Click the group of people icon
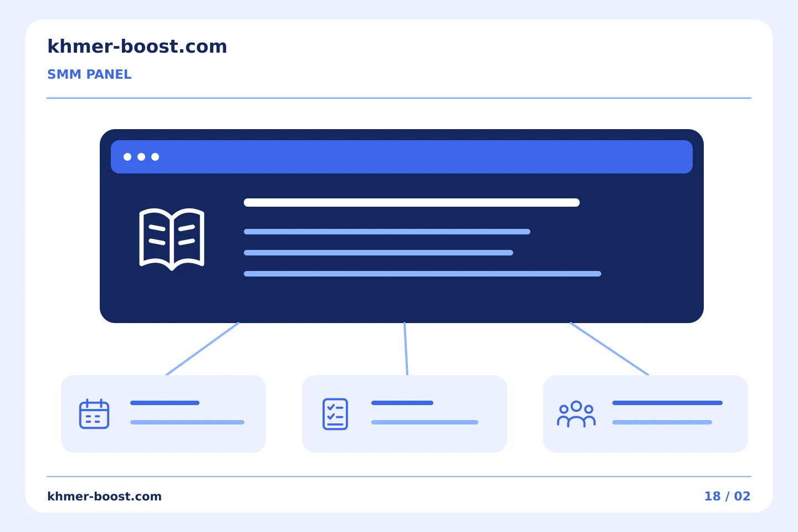This screenshot has height=532, width=798. pos(576,414)
